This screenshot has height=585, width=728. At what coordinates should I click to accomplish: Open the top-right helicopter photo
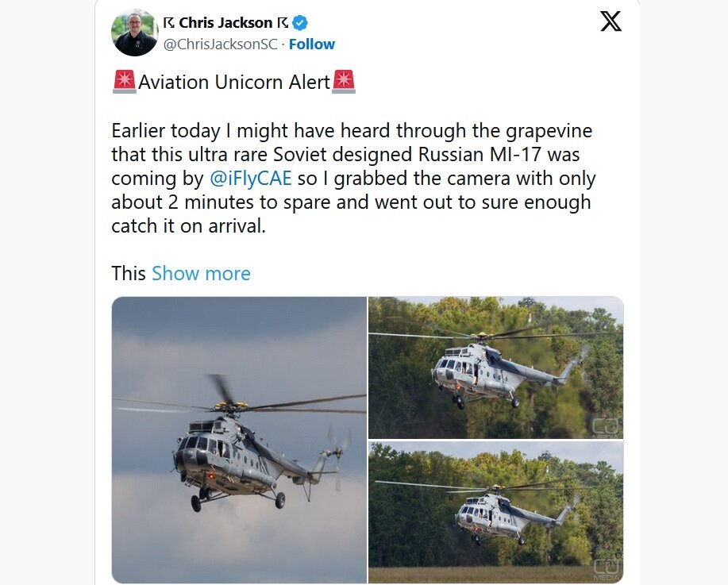pyautogui.click(x=495, y=367)
